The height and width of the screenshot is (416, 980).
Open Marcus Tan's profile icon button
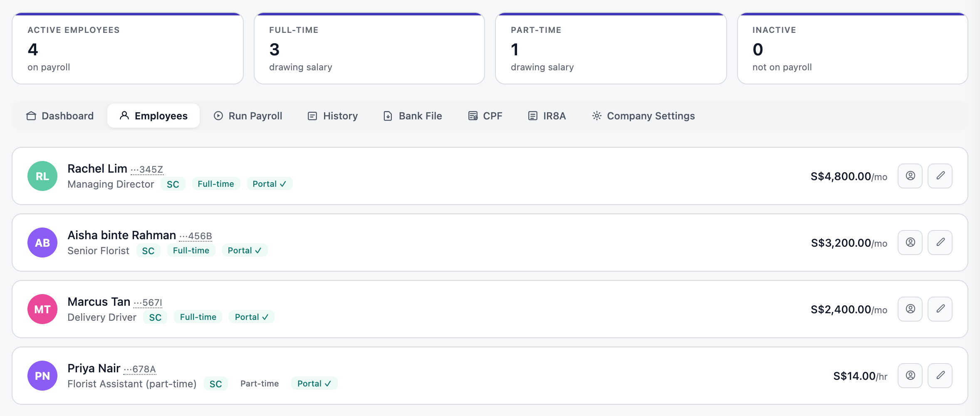(910, 309)
